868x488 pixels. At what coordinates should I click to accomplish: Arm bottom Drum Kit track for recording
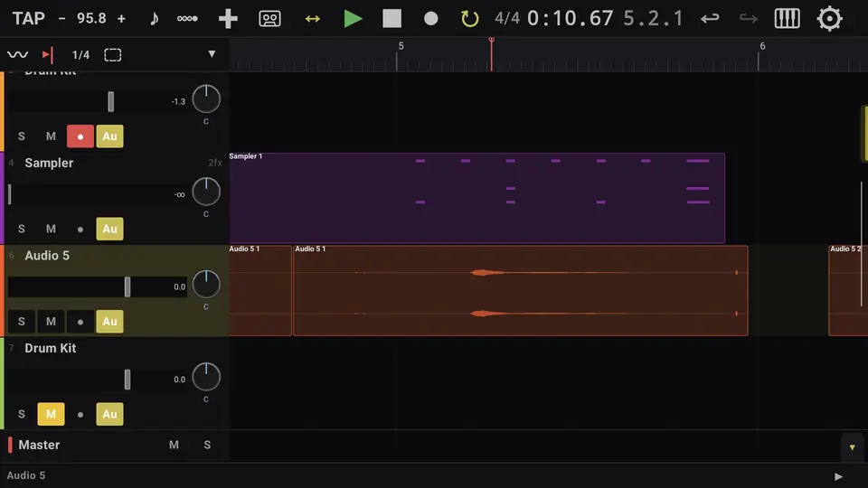[x=80, y=414]
